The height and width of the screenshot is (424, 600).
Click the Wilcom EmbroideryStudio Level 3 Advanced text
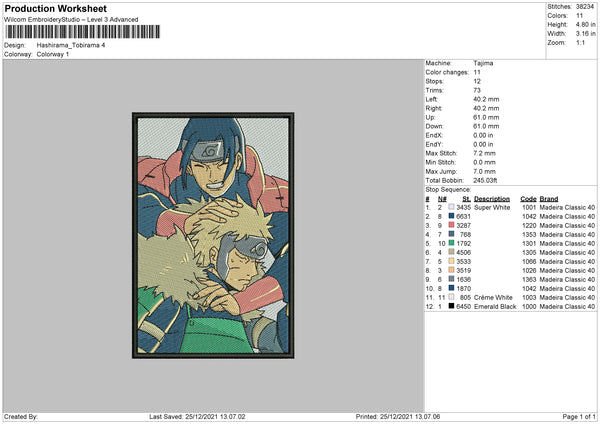click(71, 20)
